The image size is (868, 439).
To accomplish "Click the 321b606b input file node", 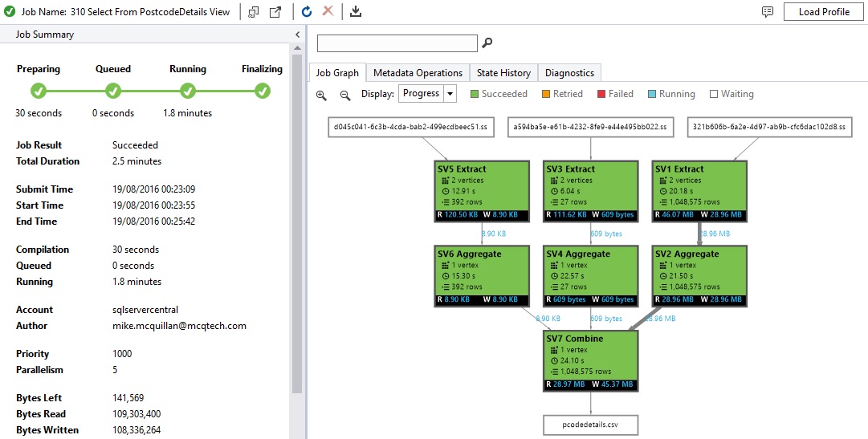I will [769, 127].
